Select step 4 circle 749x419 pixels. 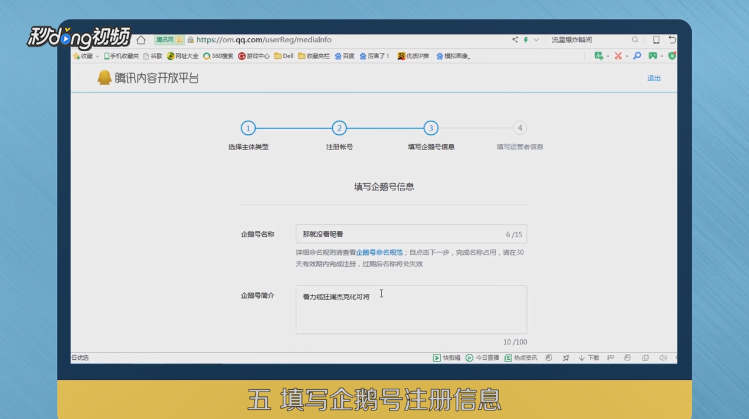coord(520,128)
